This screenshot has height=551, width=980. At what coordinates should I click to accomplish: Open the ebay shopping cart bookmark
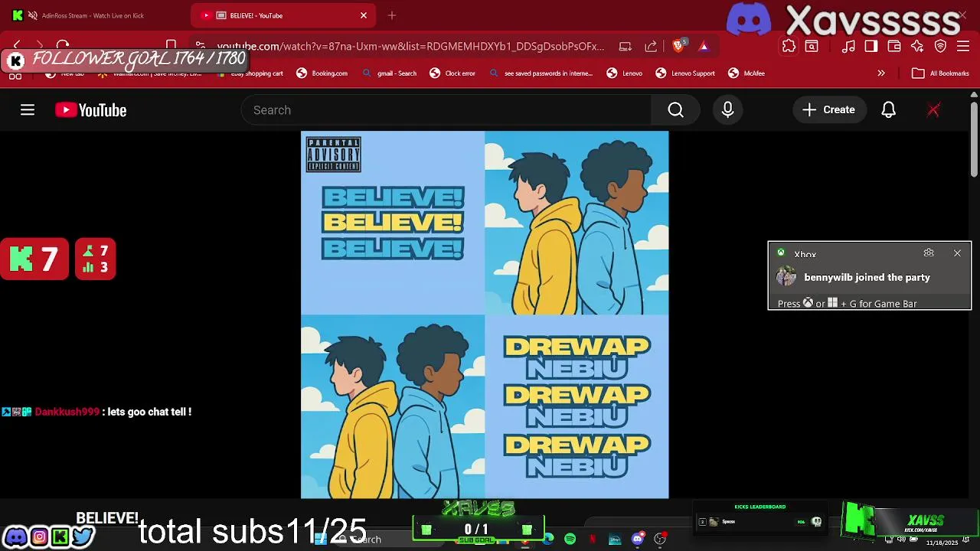click(x=250, y=73)
